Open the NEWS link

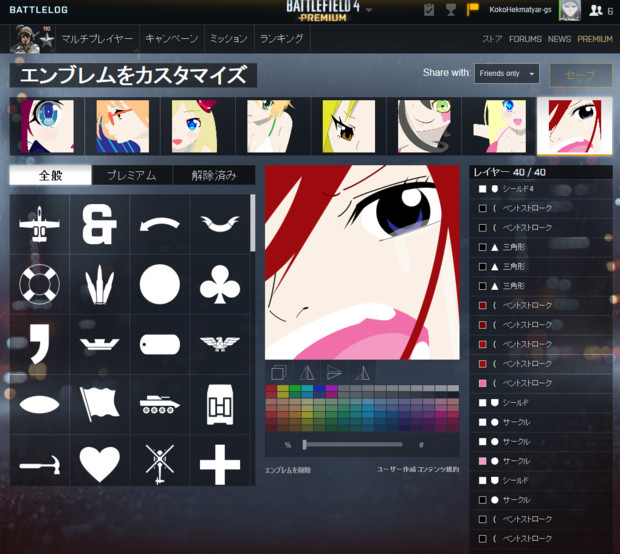(x=559, y=39)
